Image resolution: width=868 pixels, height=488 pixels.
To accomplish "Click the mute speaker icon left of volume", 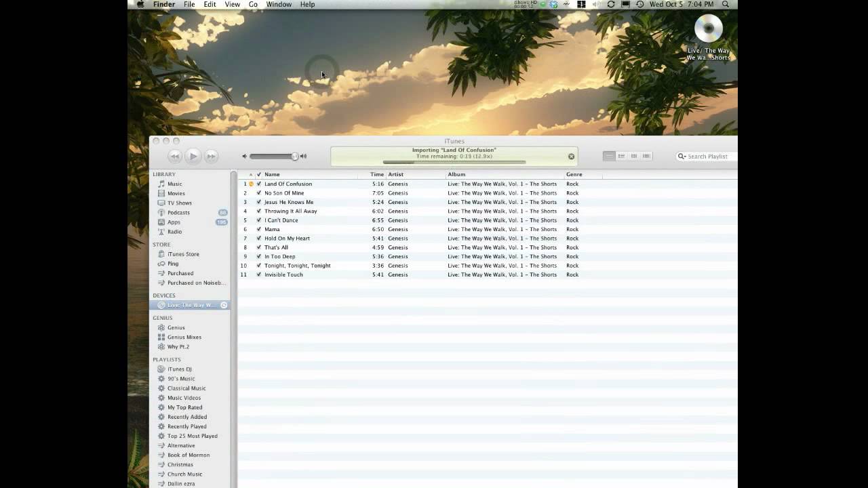I will [245, 157].
